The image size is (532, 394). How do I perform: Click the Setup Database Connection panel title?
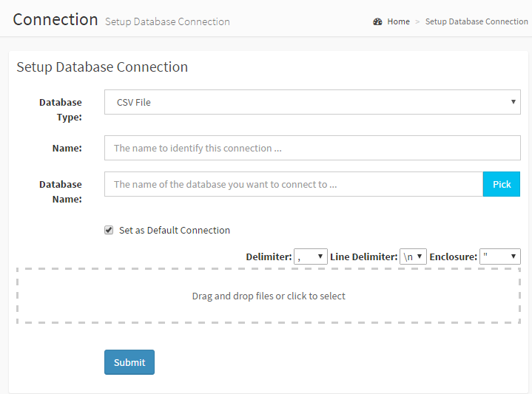(x=102, y=67)
